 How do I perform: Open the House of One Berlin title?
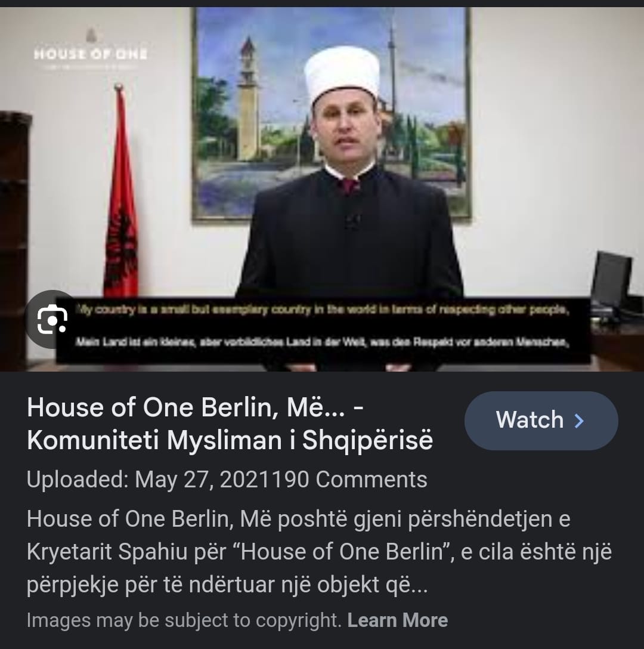[x=195, y=407]
